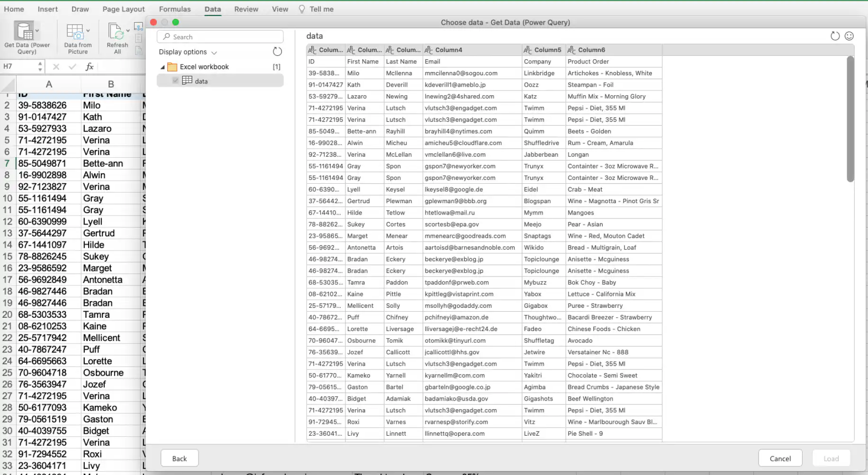This screenshot has width=868, height=475.
Task: Click Beef Wellington cell in preview
Action: pyautogui.click(x=614, y=399)
